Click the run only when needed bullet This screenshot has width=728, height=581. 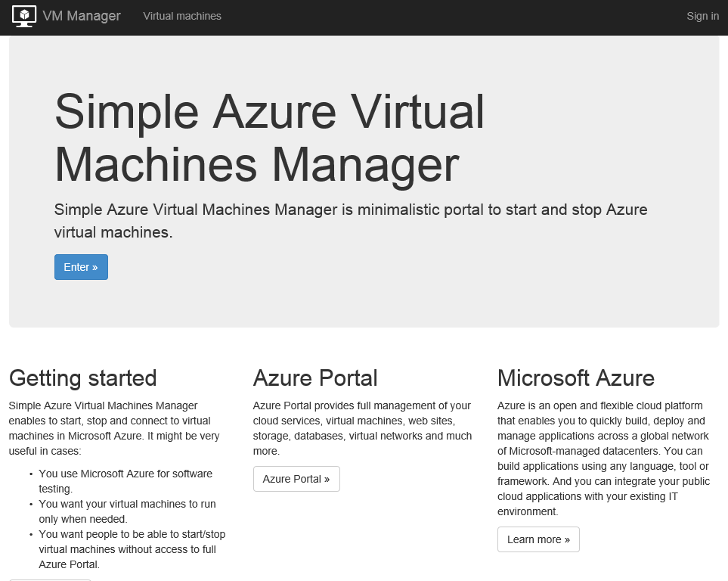click(127, 511)
